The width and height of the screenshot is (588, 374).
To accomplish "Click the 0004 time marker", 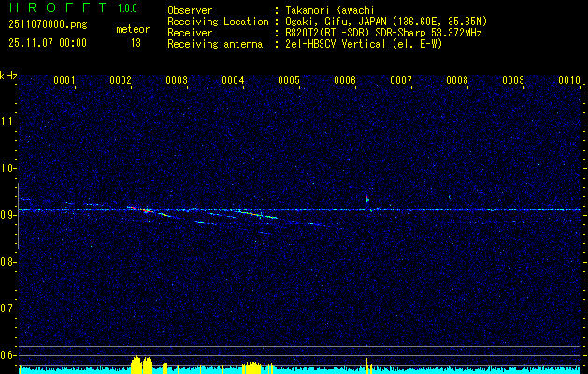I will [233, 80].
